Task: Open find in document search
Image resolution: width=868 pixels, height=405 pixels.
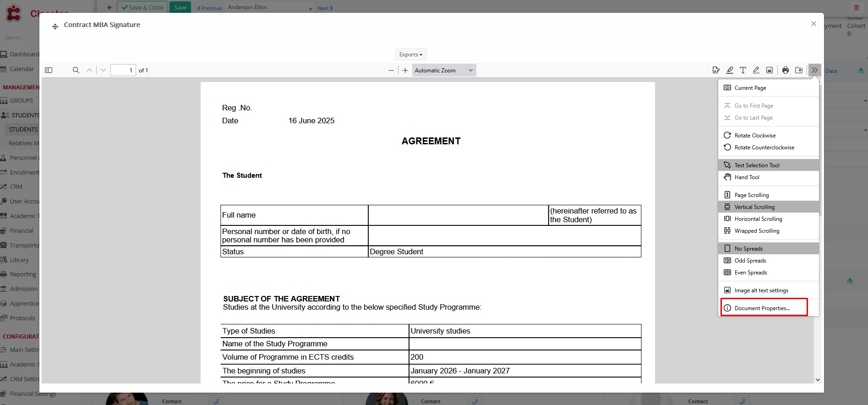Action: coord(76,70)
